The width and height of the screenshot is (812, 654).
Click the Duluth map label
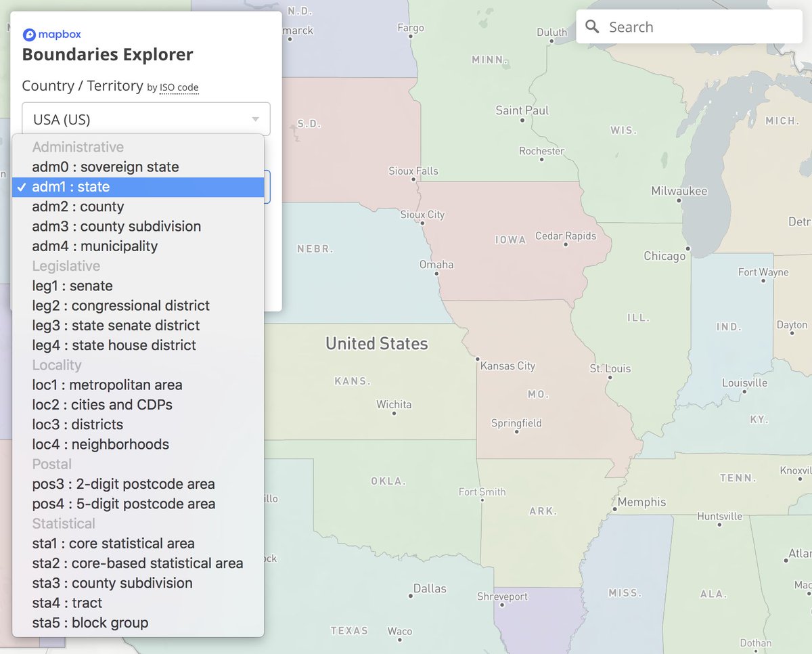pos(552,32)
